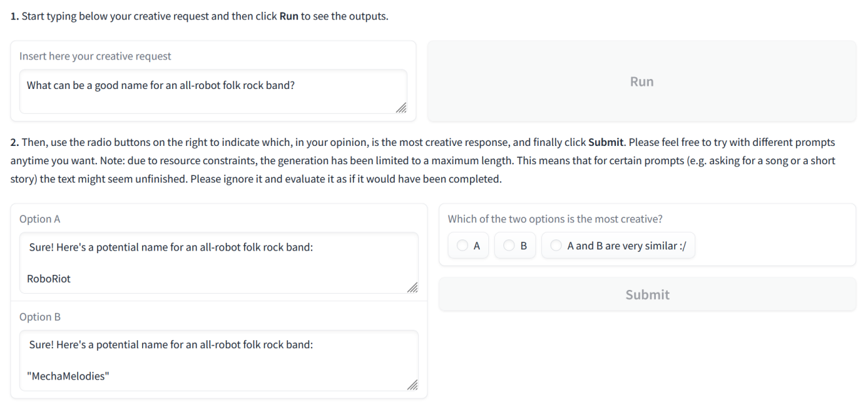Click the "Which of the two options" question label
Image resolution: width=868 pixels, height=409 pixels.
[x=559, y=219]
